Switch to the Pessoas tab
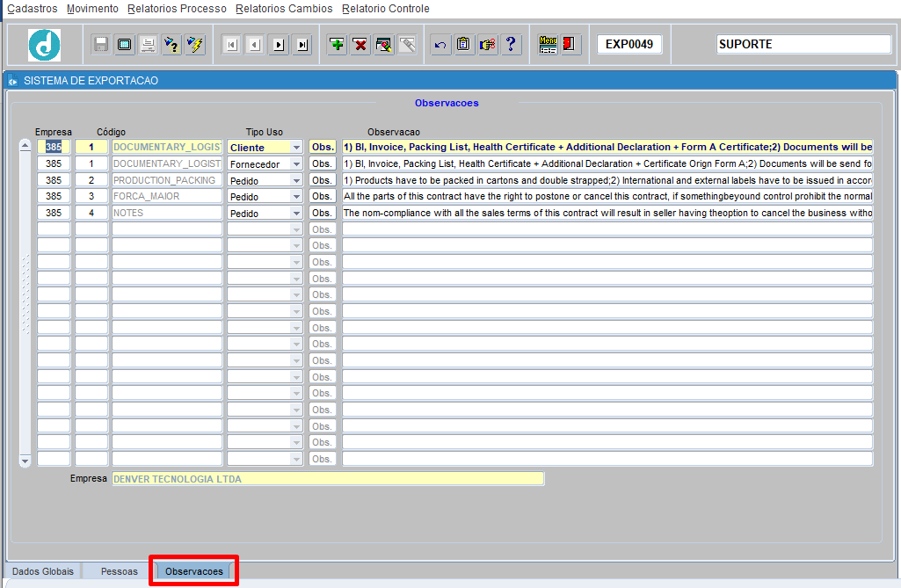The image size is (901, 588). click(x=119, y=571)
